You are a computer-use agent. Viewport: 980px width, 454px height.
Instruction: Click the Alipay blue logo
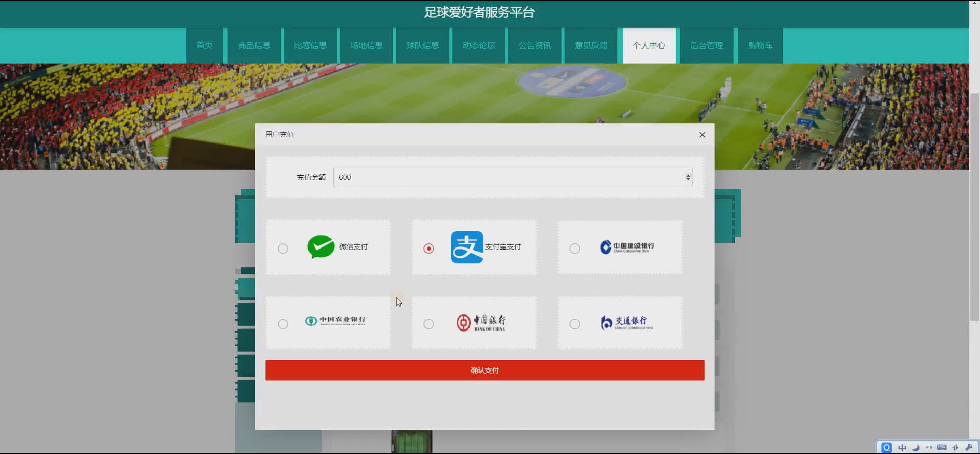point(467,247)
